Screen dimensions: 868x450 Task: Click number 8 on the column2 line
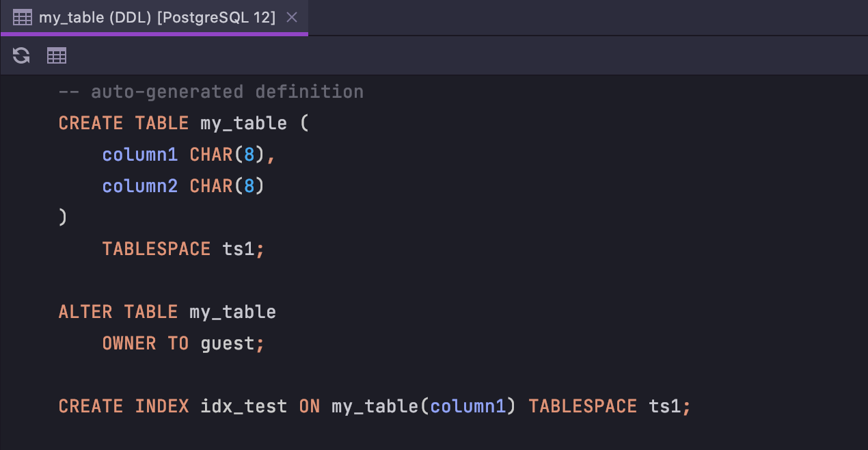249,186
